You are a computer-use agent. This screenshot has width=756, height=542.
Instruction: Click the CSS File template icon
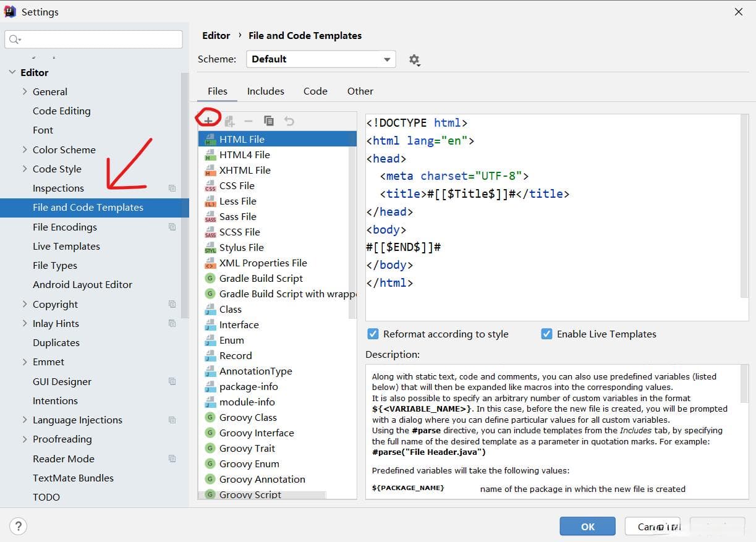point(210,185)
